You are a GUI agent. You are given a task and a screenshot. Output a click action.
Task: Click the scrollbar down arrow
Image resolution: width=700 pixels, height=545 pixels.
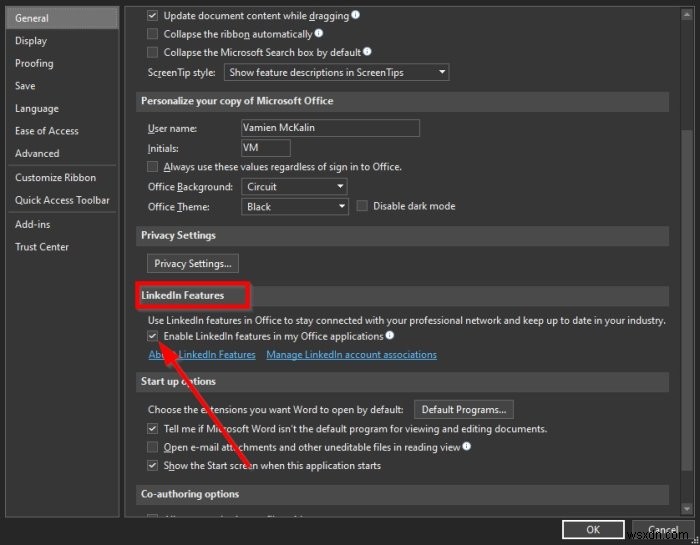click(687, 508)
